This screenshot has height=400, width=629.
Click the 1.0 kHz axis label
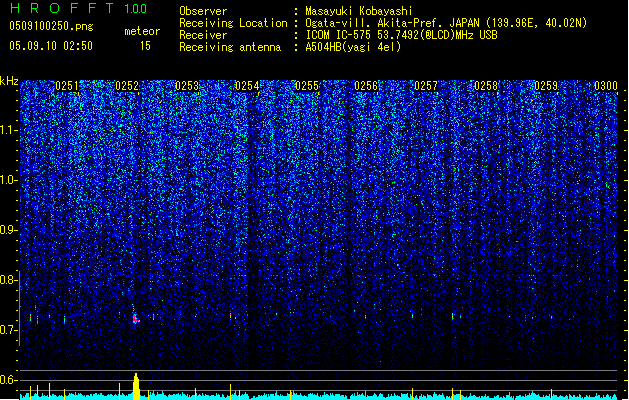9,180
